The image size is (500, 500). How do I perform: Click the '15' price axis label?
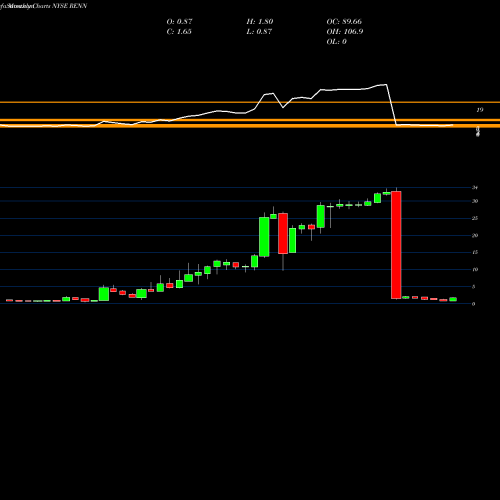(x=475, y=252)
